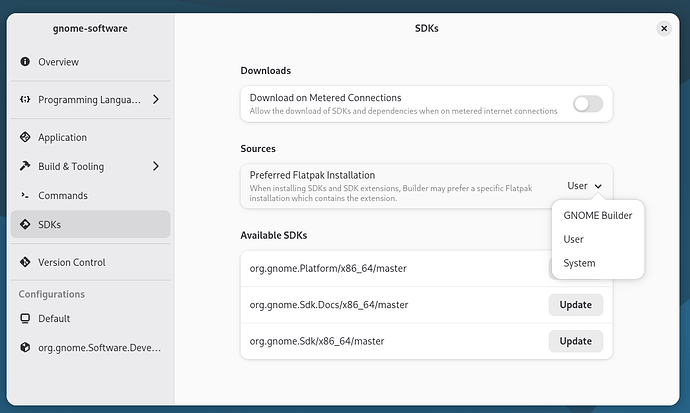
Task: Click the Default configuration monitor icon
Action: point(25,318)
